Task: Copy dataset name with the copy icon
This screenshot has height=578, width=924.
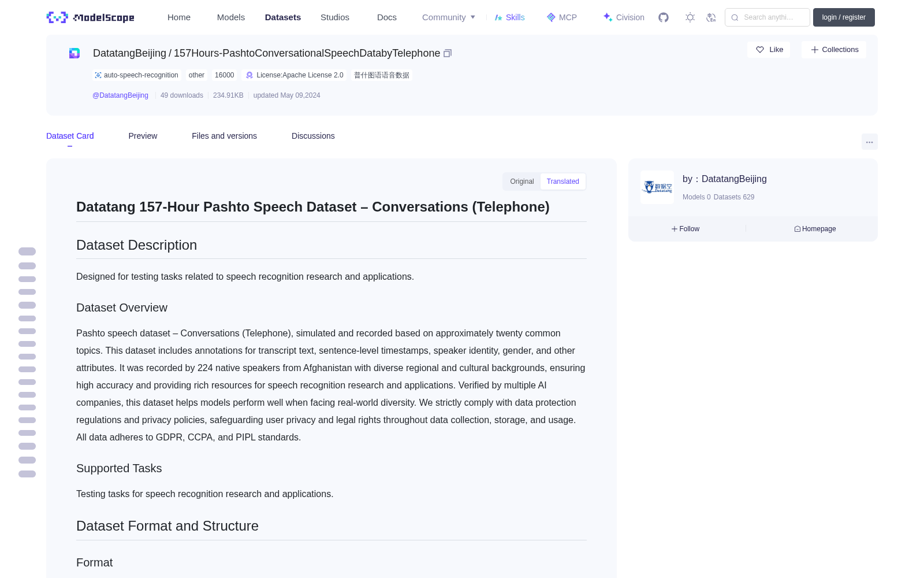Action: point(448,53)
